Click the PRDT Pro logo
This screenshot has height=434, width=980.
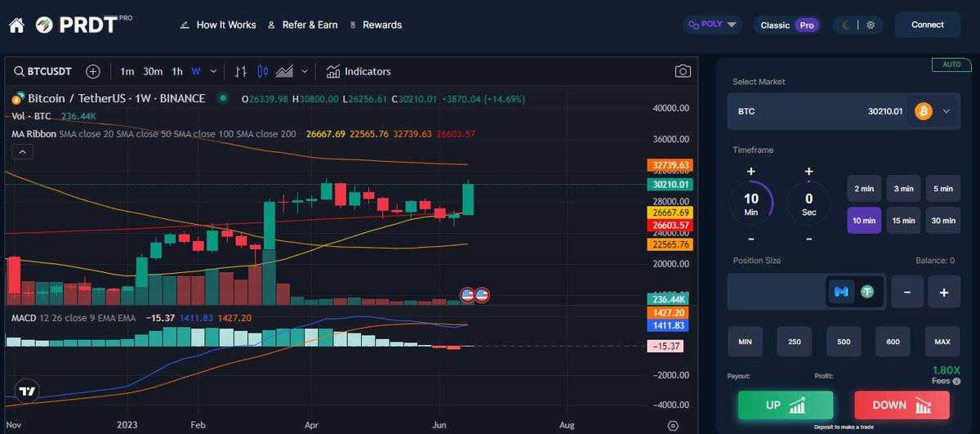[83, 25]
